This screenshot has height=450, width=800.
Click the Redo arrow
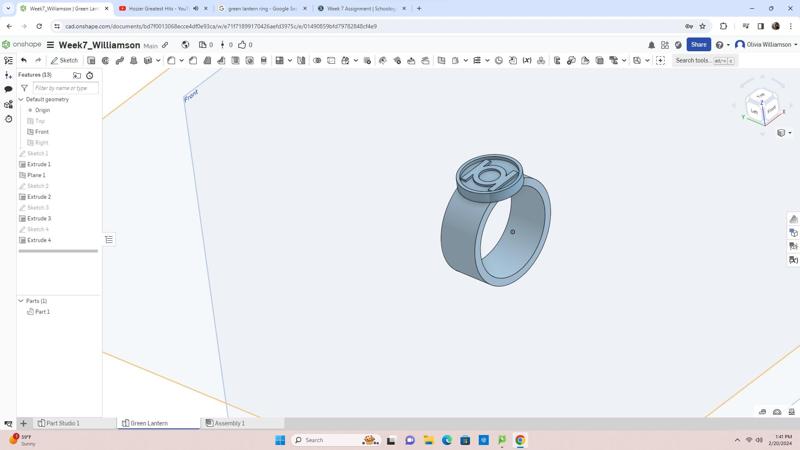[x=38, y=60]
